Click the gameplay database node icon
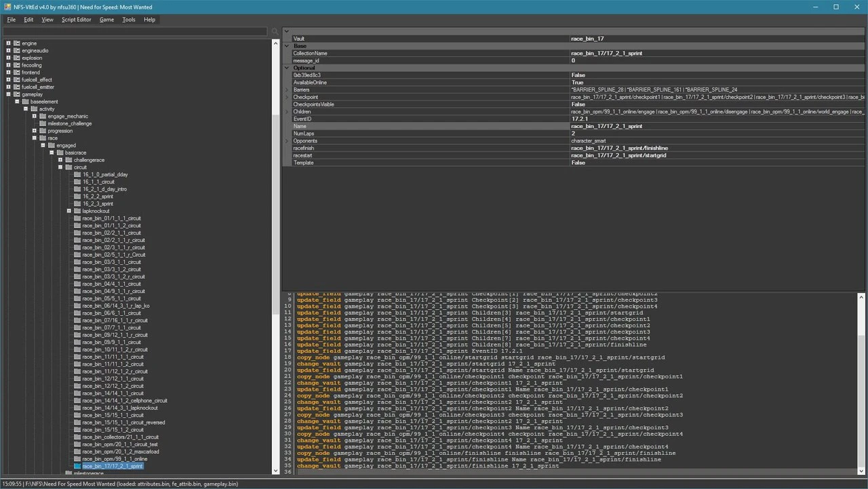The width and height of the screenshot is (868, 489). (x=17, y=94)
